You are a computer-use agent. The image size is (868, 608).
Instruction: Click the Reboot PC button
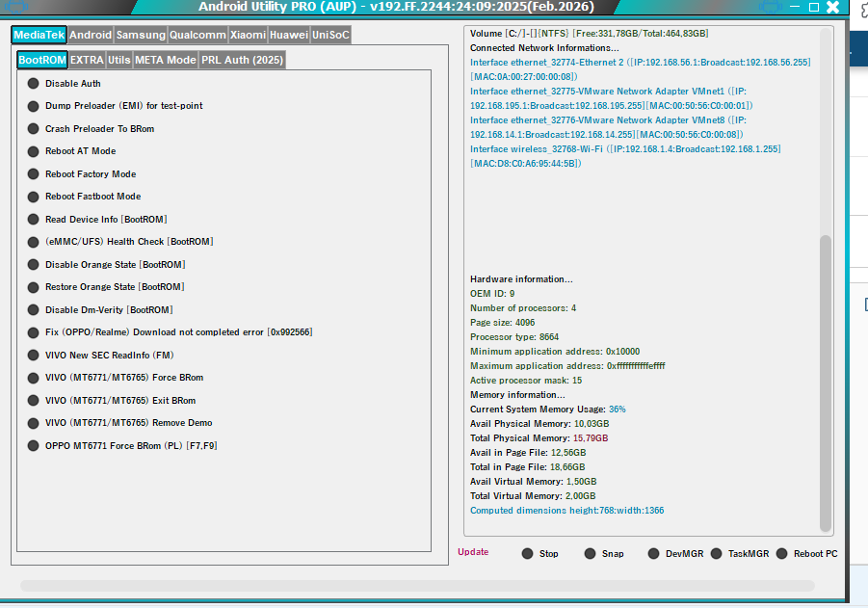point(807,554)
